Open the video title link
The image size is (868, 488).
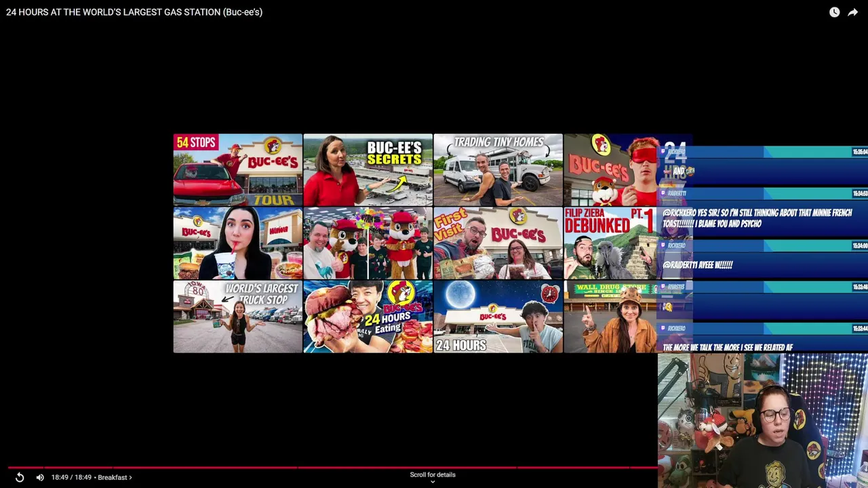coord(134,12)
